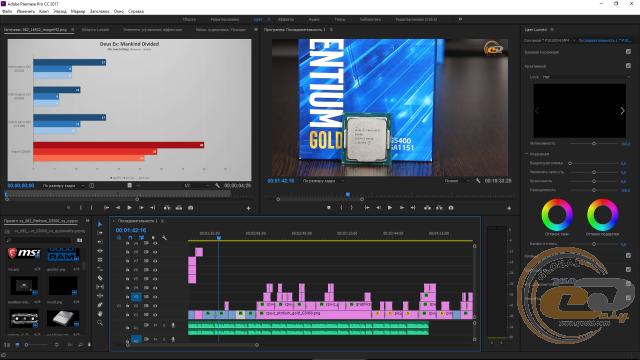
Task: Play the Program monitor sequence
Action: [390, 208]
